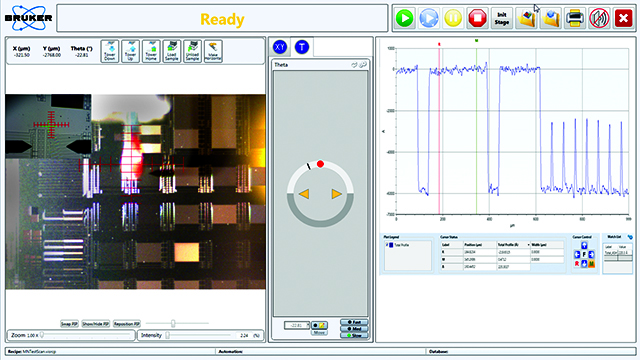Click the Show/Hide PIP button
Screen dimensions: 640x360
(x=96, y=324)
